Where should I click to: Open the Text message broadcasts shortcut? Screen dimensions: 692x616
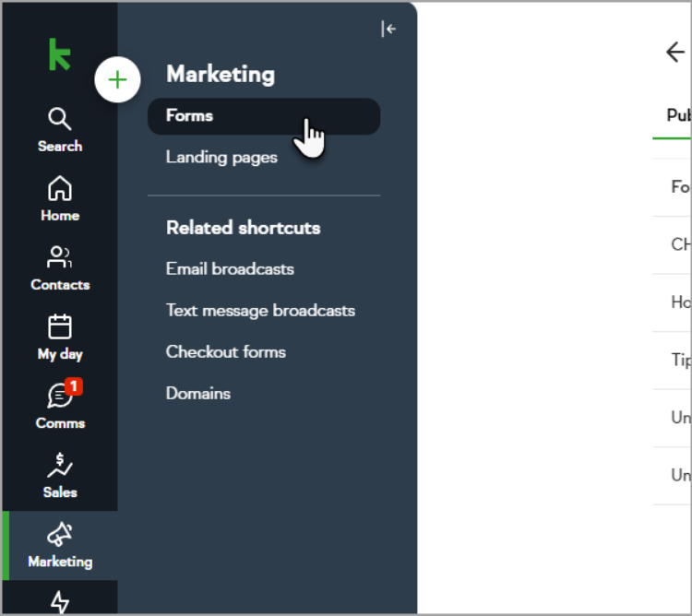pyautogui.click(x=260, y=311)
